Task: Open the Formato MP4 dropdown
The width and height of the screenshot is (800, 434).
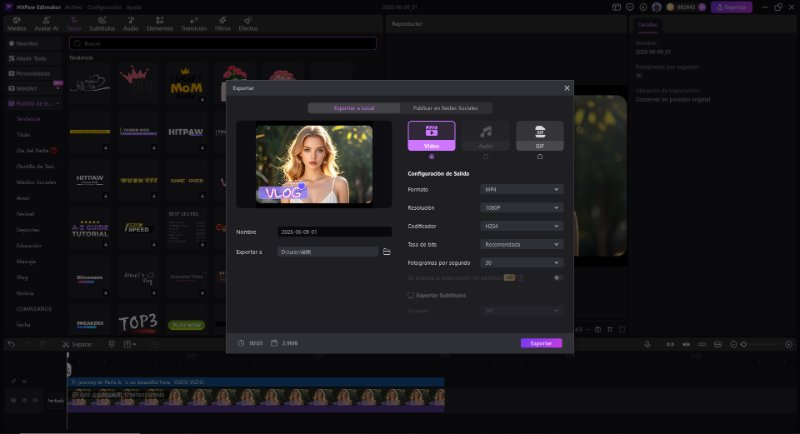Action: pyautogui.click(x=521, y=189)
